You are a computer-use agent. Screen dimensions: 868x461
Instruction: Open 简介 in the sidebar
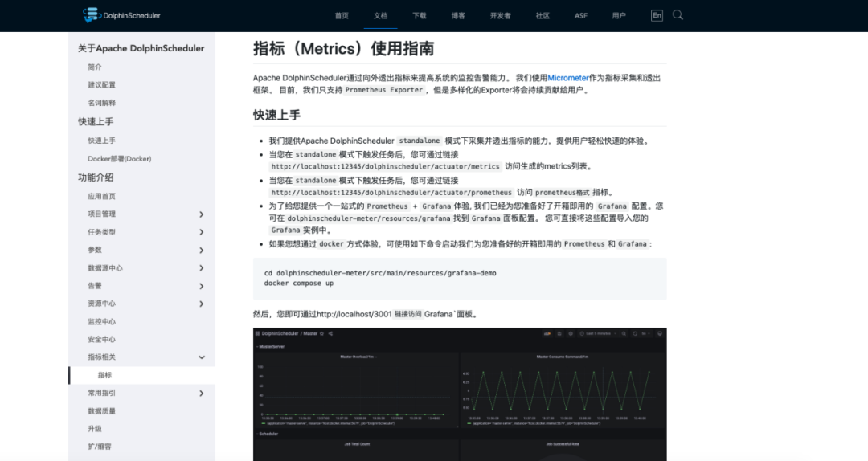pyautogui.click(x=95, y=67)
